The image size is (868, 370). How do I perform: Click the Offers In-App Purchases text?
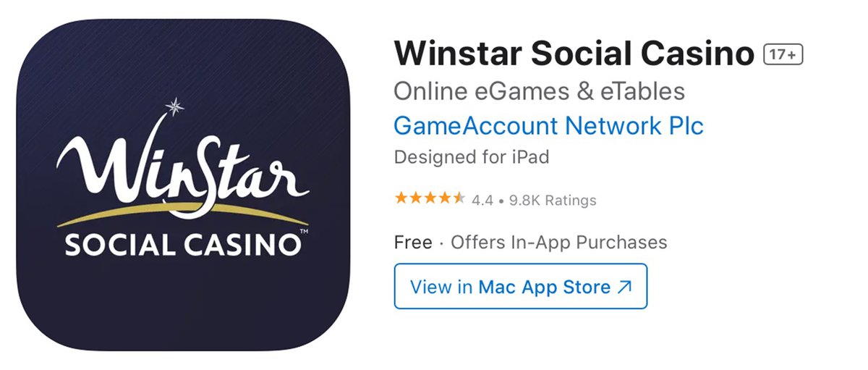click(x=559, y=242)
